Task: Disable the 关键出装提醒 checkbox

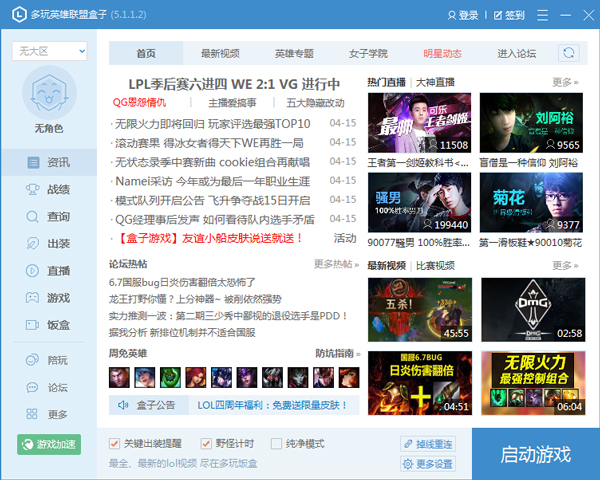Action: coord(115,443)
